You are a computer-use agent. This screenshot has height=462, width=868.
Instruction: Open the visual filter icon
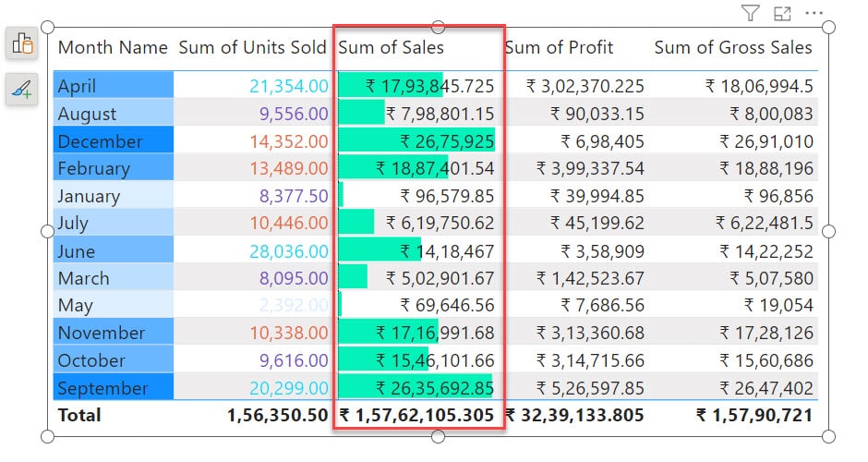tap(750, 13)
